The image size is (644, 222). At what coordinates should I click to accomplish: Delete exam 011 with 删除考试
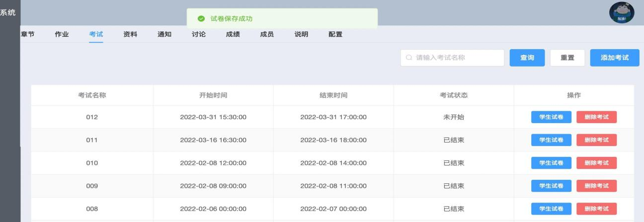click(596, 140)
